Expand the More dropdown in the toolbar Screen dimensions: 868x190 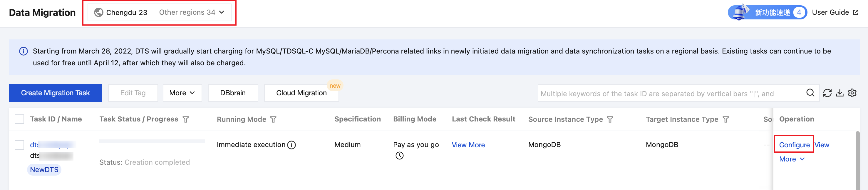point(182,93)
